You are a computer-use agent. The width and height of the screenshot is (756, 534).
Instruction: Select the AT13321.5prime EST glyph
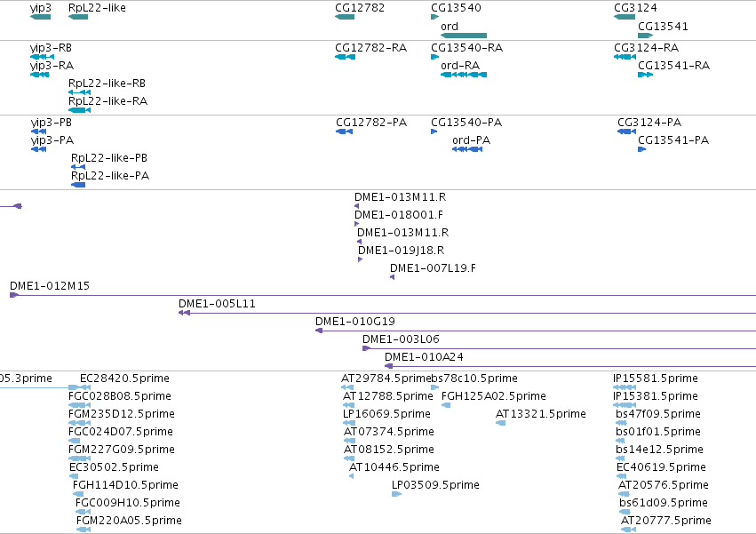(x=500, y=423)
